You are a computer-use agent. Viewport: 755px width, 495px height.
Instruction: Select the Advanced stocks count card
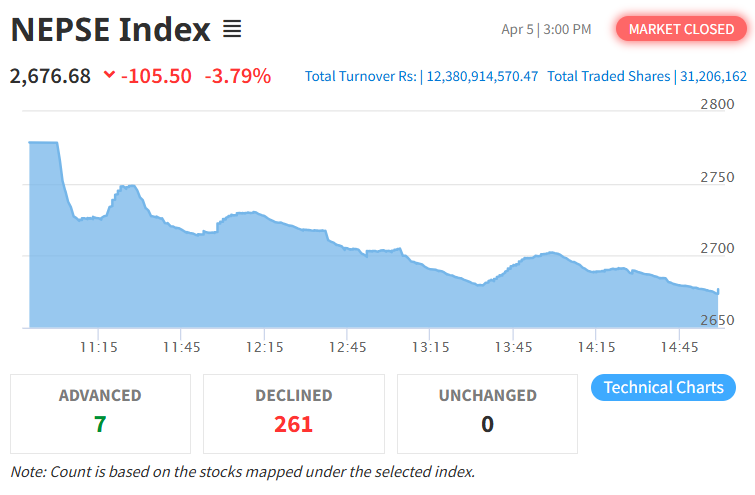(100, 413)
